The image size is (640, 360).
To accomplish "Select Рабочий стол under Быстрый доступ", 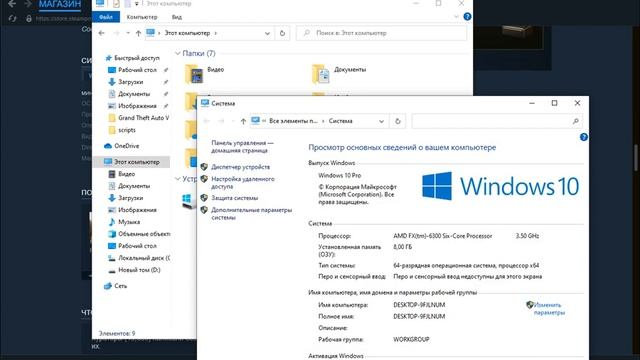I will [137, 70].
